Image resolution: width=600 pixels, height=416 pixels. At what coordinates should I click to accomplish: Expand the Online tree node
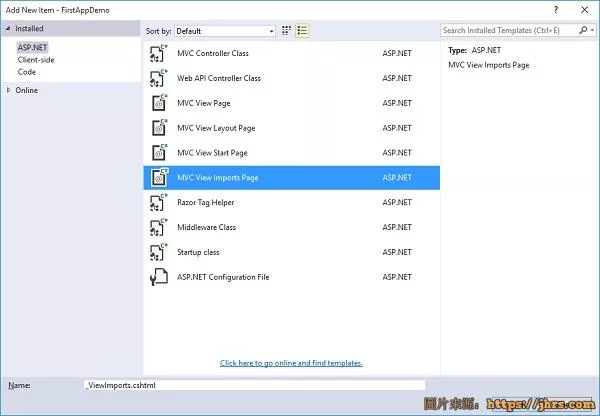pos(8,90)
